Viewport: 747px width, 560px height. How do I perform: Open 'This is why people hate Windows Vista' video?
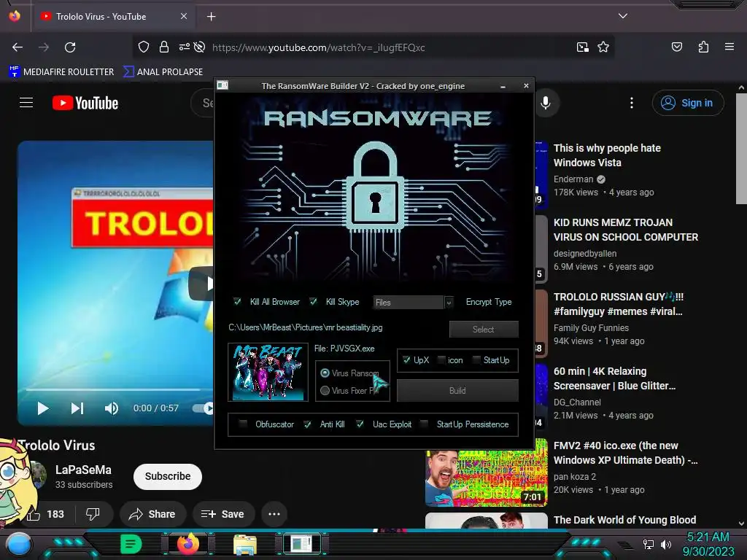tap(607, 155)
